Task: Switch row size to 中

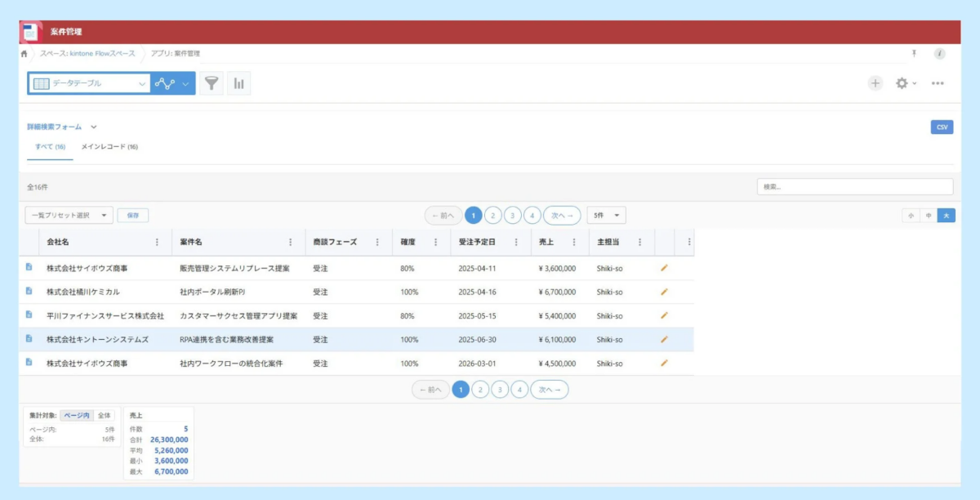Action: (x=929, y=216)
